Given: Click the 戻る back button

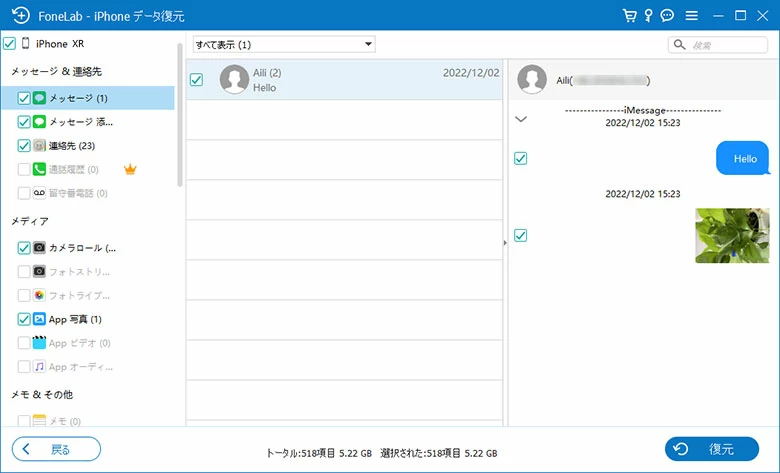Looking at the screenshot, I should click(x=56, y=449).
